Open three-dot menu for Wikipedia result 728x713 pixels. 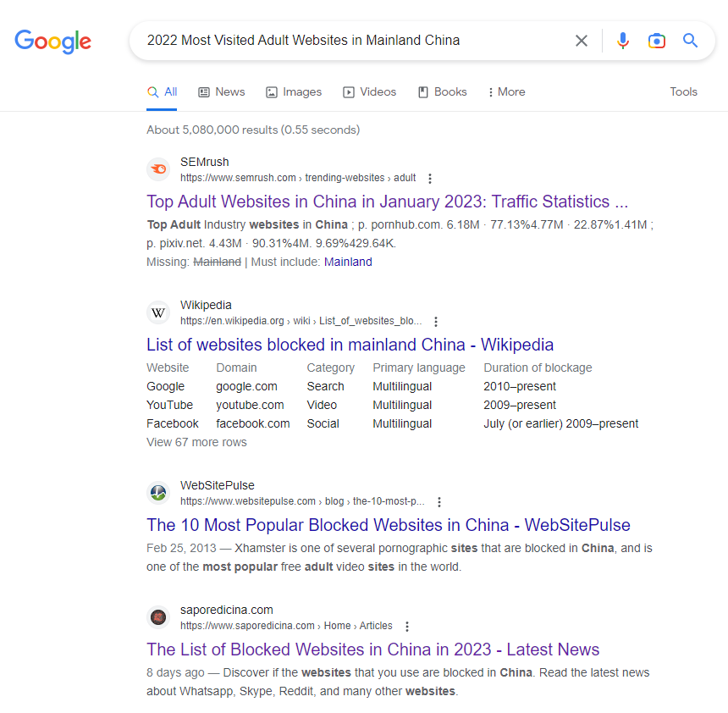(435, 322)
